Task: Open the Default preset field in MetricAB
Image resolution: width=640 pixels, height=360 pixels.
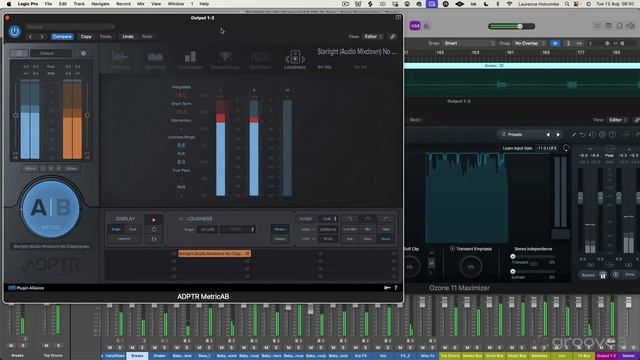Action: click(x=51, y=53)
